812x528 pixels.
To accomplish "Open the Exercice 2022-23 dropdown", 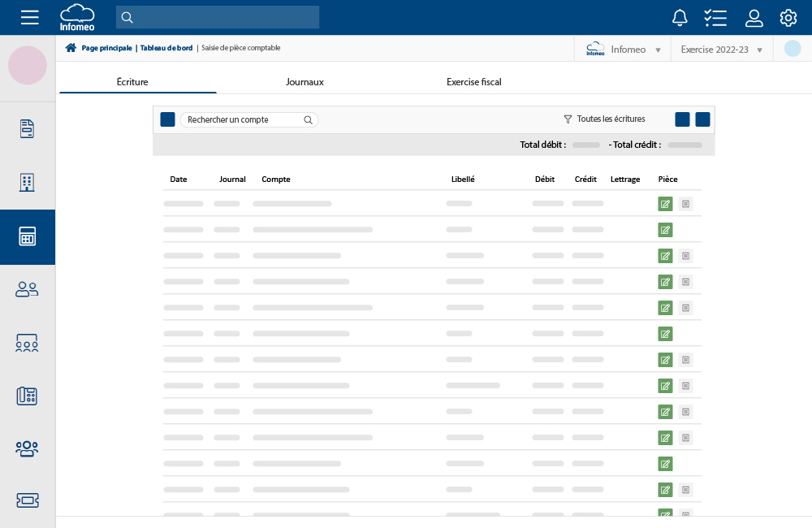I will tap(721, 49).
